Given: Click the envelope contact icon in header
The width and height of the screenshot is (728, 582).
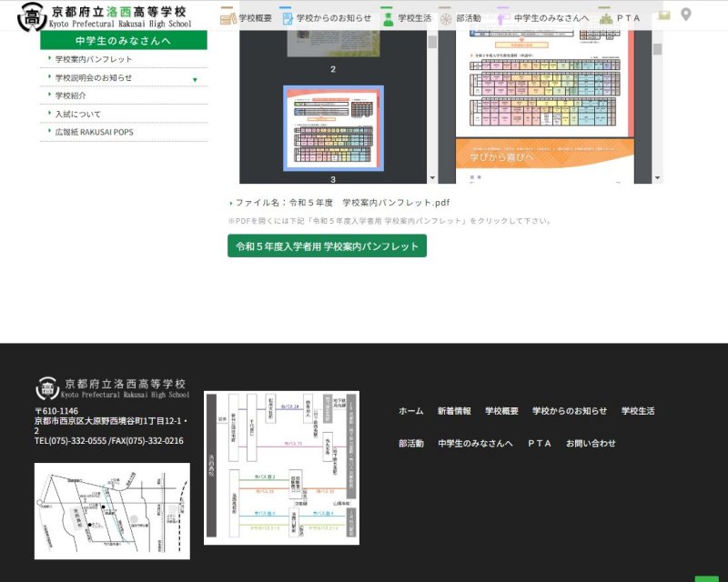Looking at the screenshot, I should [x=664, y=15].
